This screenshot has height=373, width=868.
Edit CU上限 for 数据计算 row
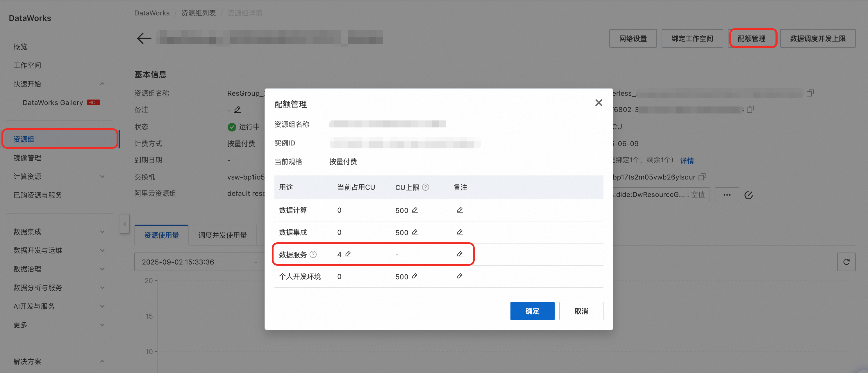point(415,210)
